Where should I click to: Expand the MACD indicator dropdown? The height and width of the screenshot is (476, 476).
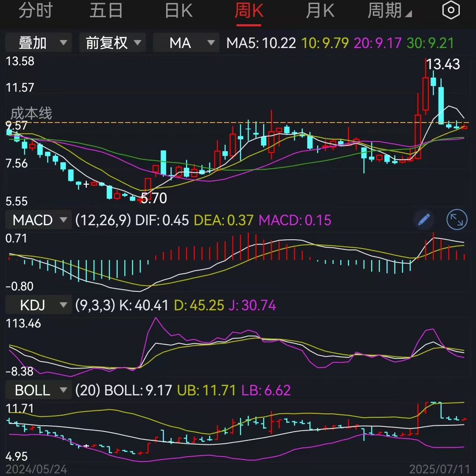click(63, 220)
